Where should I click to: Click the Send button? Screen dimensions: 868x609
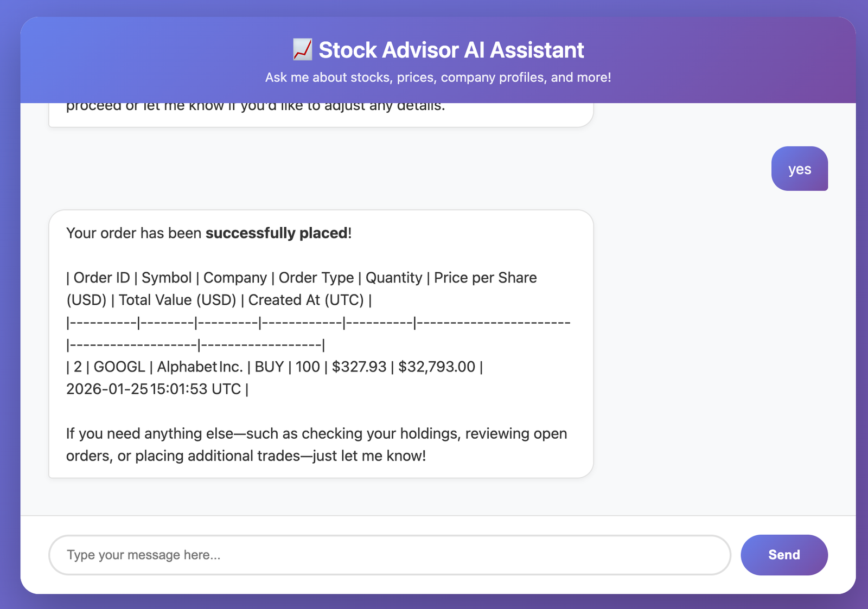pyautogui.click(x=784, y=555)
